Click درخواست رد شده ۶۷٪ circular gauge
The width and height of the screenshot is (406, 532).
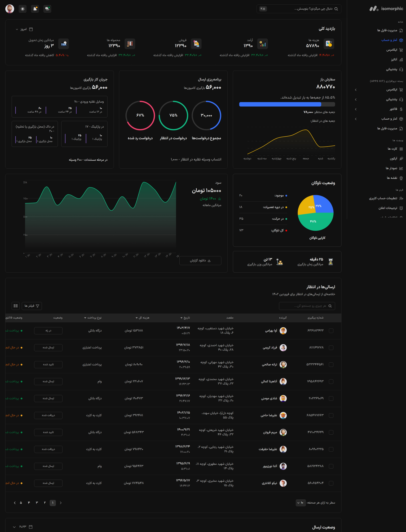point(140,115)
